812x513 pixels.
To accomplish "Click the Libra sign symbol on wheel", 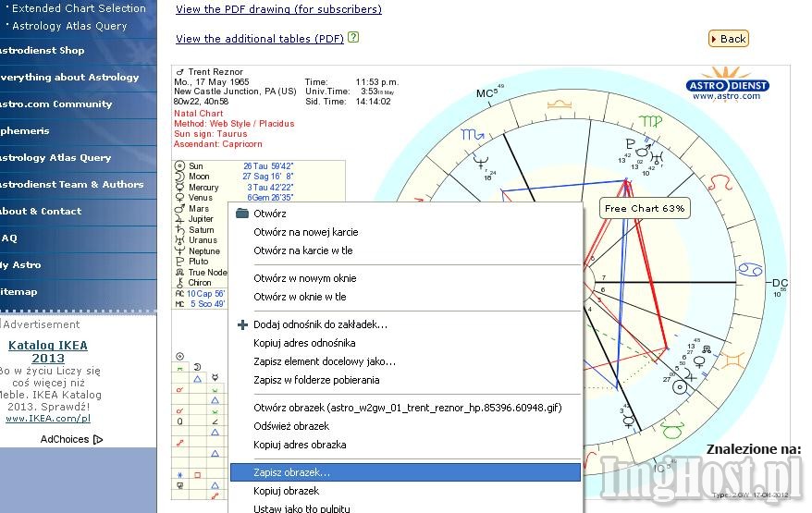I will tap(559, 105).
